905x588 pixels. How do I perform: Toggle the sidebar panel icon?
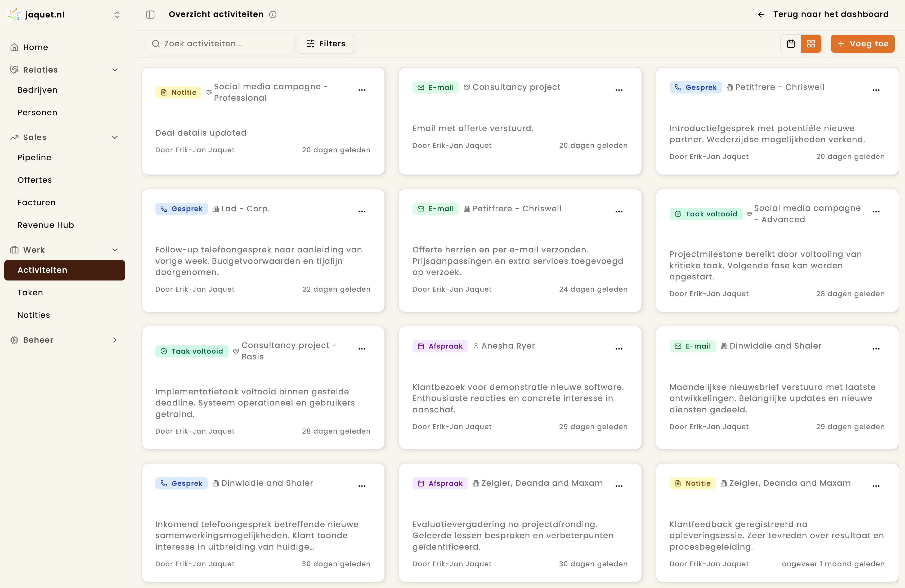click(150, 15)
